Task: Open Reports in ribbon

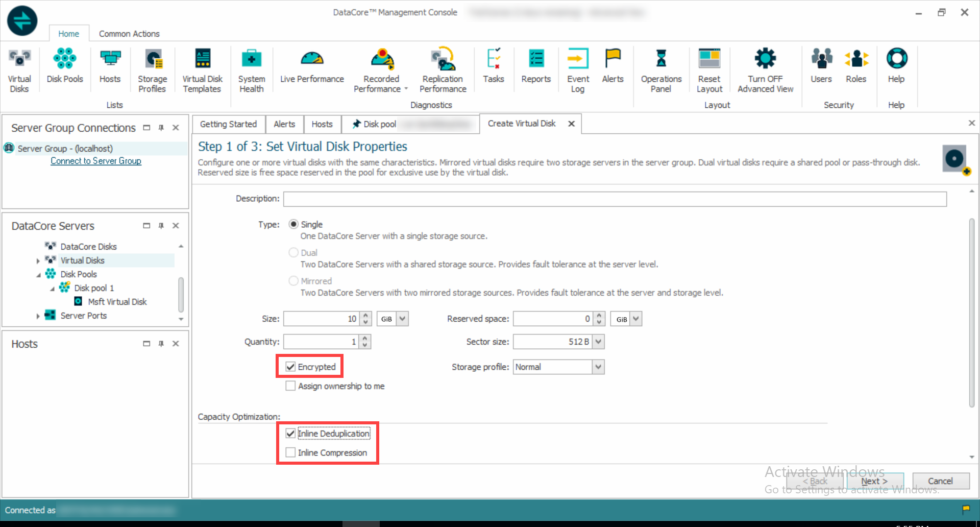Action: (x=536, y=65)
